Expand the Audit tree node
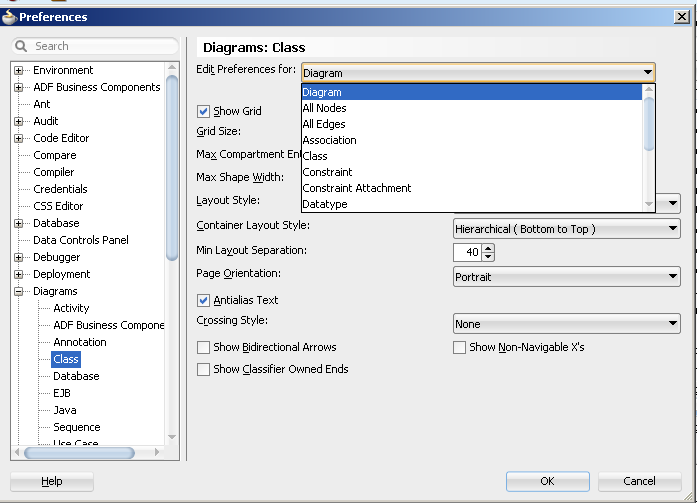697x503 pixels. (x=18, y=121)
